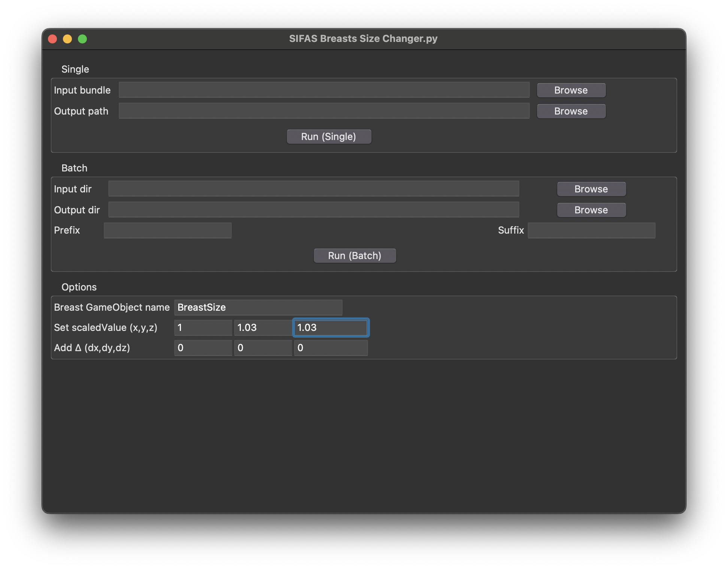Select the Suffix input box
The image size is (728, 569).
pyautogui.click(x=591, y=230)
